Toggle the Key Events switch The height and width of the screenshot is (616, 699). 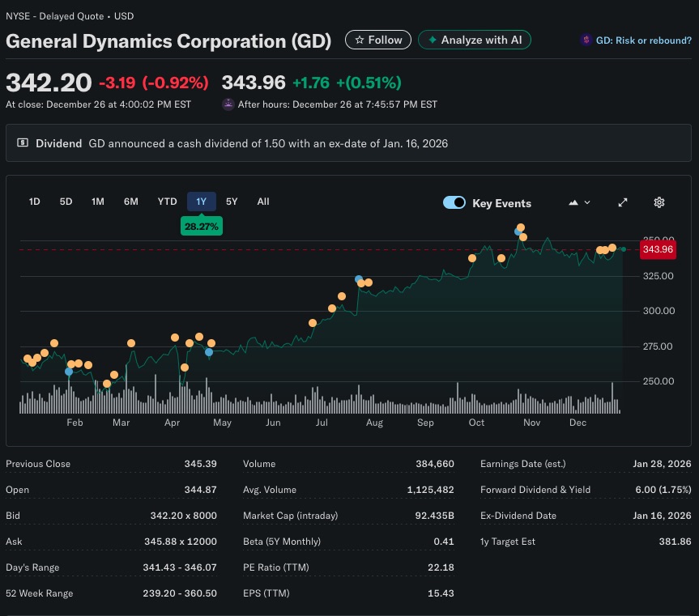point(454,202)
